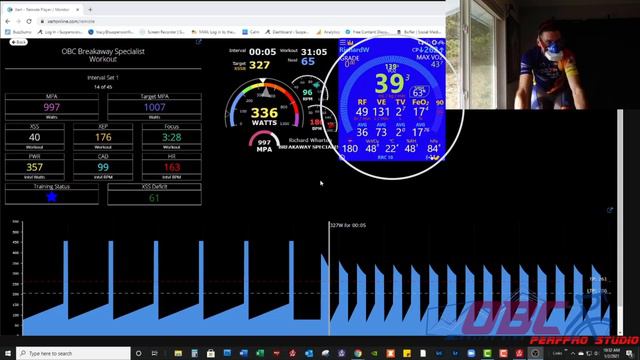
Task: Click the 96 RPM cadence gauge
Action: tap(309, 92)
